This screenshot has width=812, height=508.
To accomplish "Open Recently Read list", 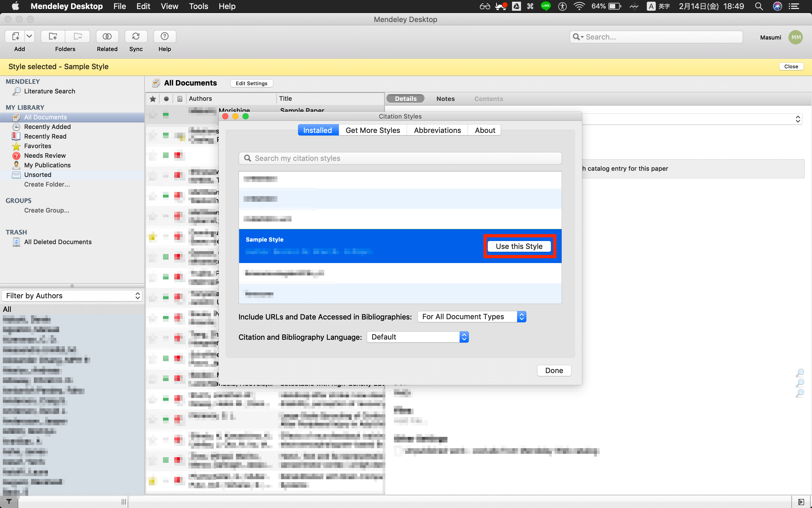I will point(45,136).
